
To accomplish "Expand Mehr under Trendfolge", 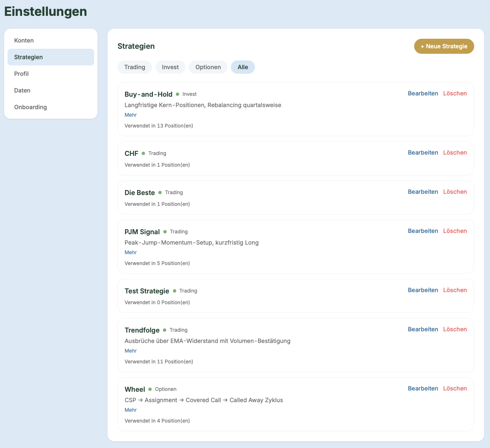I will (131, 351).
